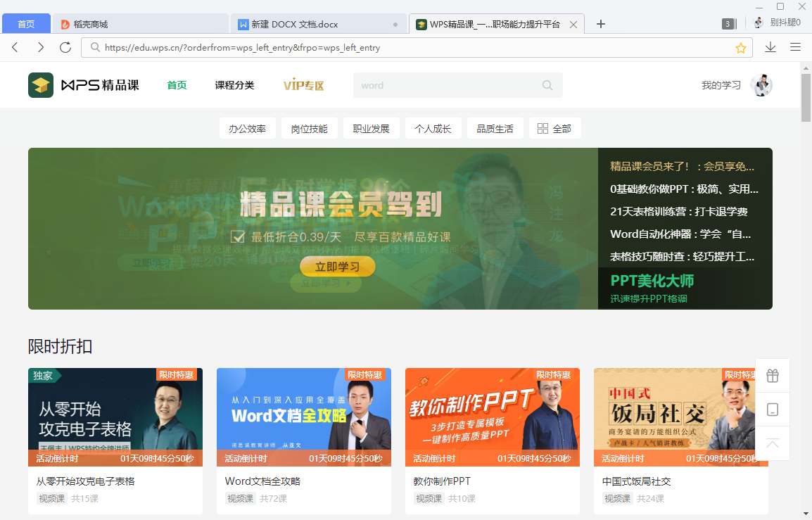Click the account avatar in title bar
This screenshot has height=520, width=812.
(x=758, y=23)
